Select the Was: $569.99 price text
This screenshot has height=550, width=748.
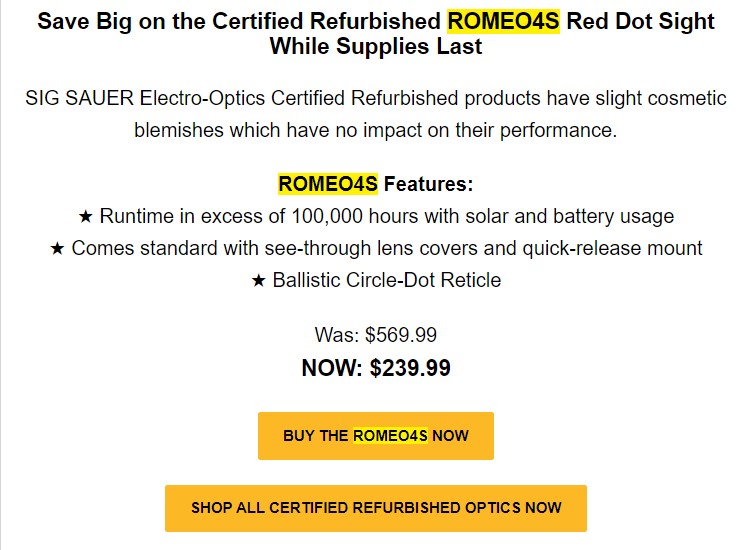tap(375, 336)
